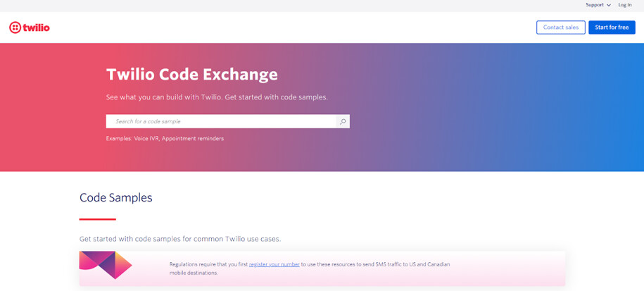
Task: Click the red underline below Code Samples
Action: [x=98, y=219]
